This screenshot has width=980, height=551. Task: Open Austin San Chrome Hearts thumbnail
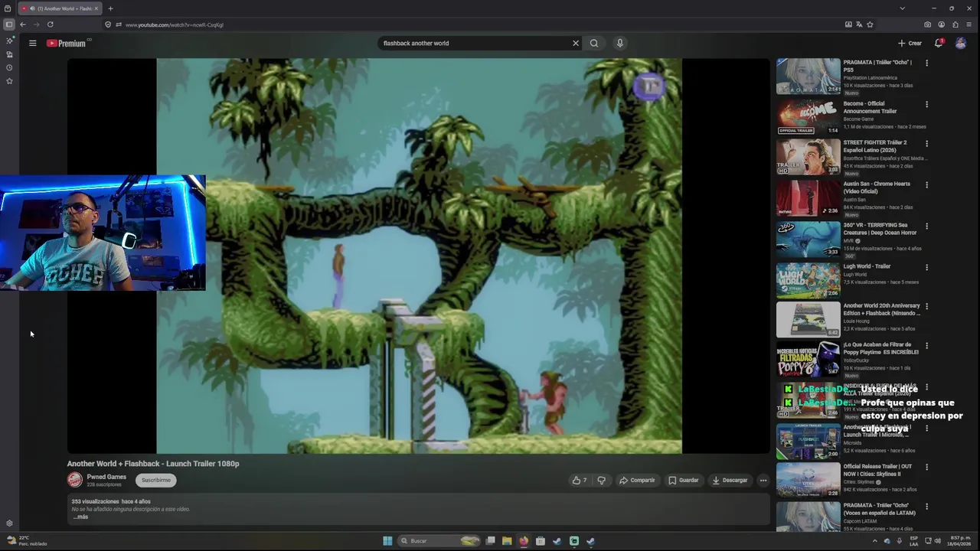pyautogui.click(x=808, y=197)
